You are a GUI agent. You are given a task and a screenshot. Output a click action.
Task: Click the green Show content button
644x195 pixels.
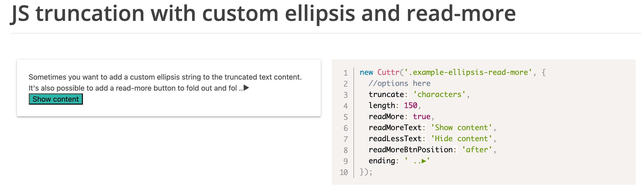tap(56, 99)
